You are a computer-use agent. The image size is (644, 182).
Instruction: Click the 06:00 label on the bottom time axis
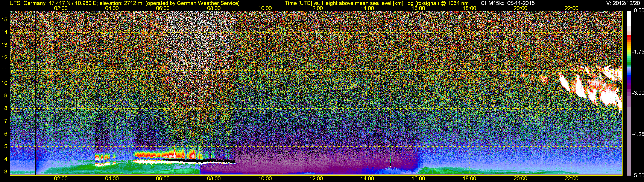coord(163,179)
